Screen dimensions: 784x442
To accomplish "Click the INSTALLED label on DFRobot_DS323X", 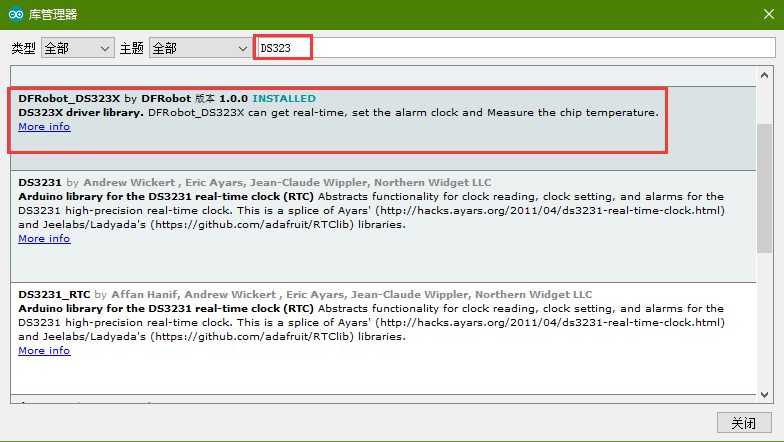I will coord(284,98).
